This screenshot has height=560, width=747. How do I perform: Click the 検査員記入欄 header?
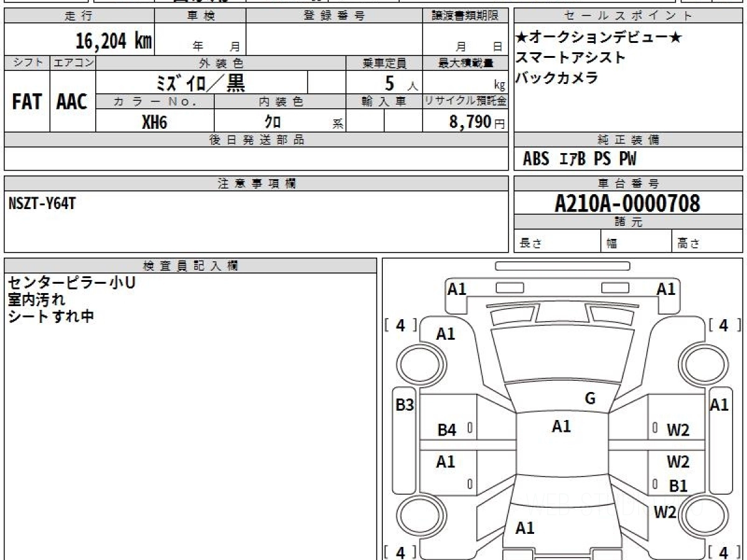[x=190, y=266]
